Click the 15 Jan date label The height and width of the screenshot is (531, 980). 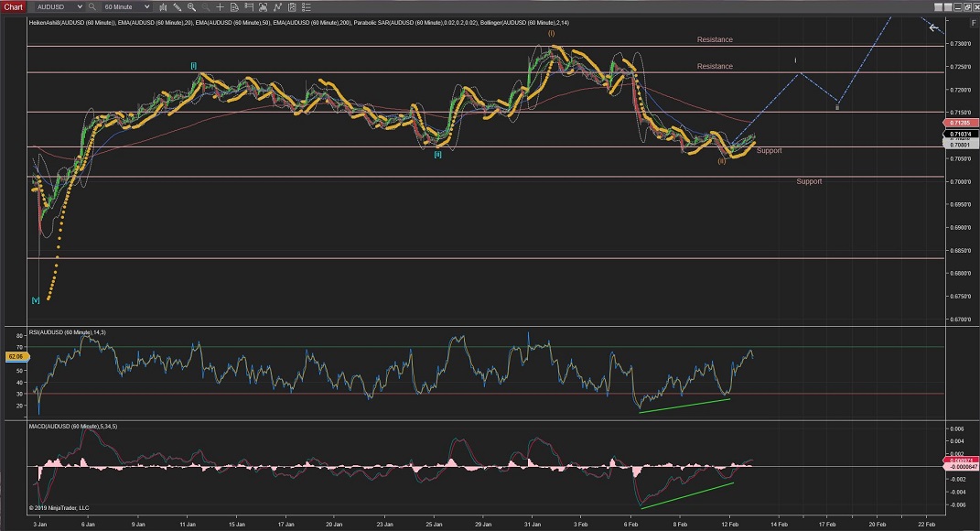(236, 524)
